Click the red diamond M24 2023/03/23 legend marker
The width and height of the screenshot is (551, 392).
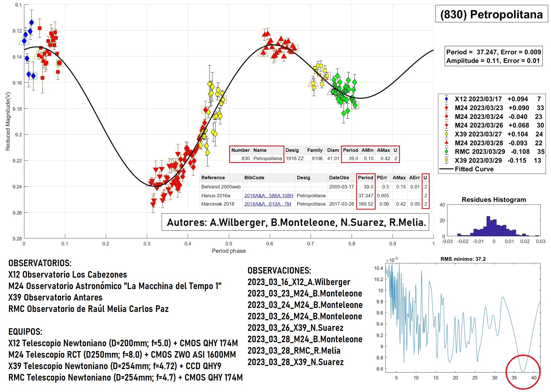446,108
